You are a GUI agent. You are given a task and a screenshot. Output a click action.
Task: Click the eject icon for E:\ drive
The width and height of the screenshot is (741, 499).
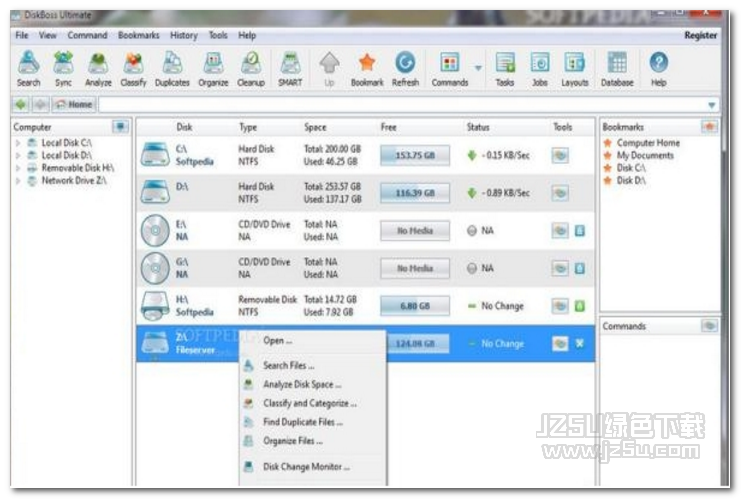coord(580,231)
